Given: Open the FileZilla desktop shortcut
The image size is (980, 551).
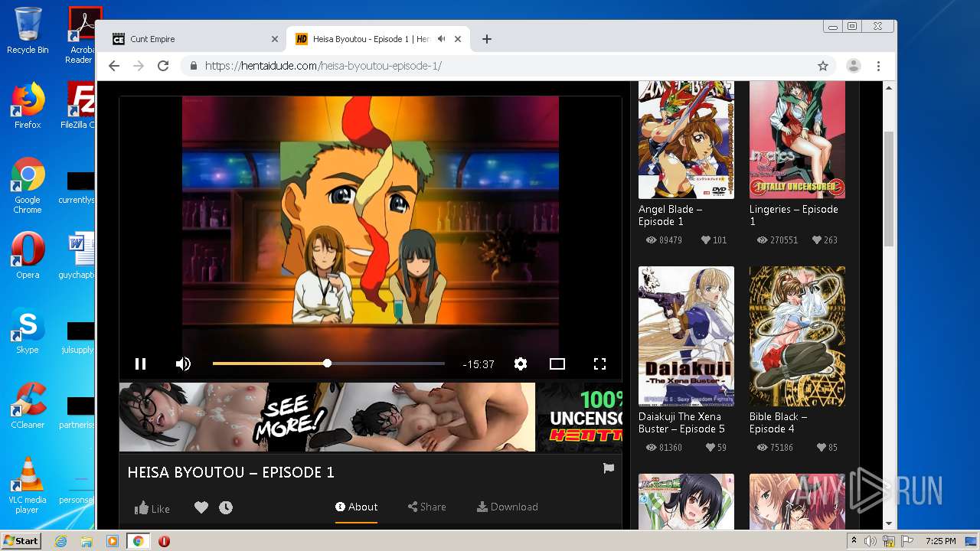Looking at the screenshot, I should tap(78, 106).
